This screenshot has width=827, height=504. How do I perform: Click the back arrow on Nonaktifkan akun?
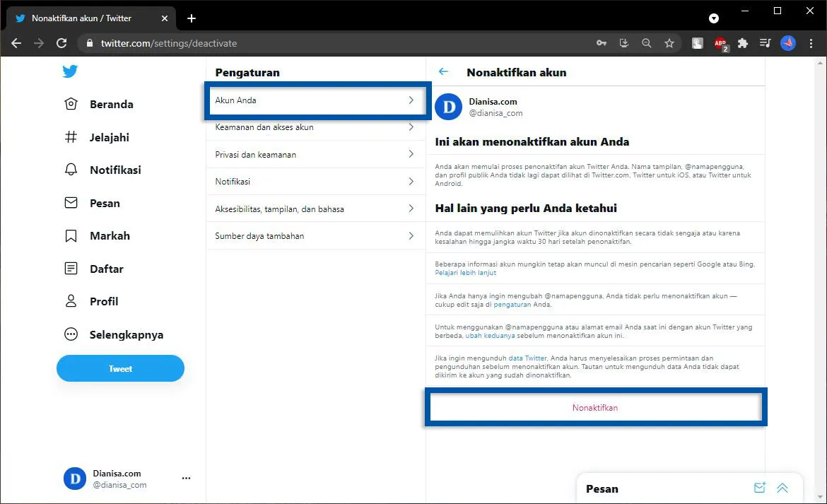(x=442, y=71)
